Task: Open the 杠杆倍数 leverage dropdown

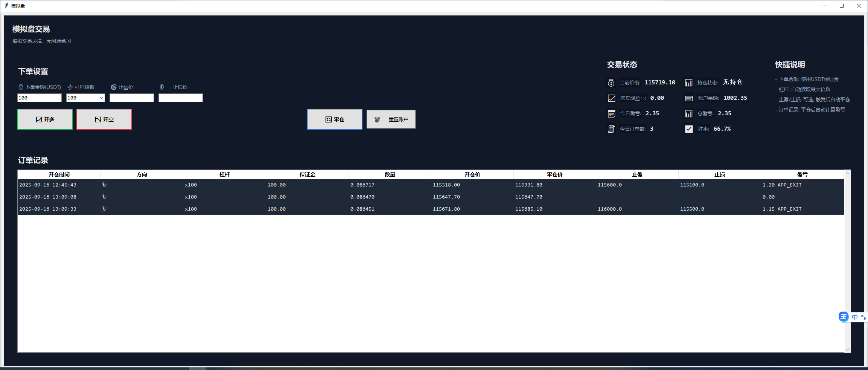Action: 101,98
